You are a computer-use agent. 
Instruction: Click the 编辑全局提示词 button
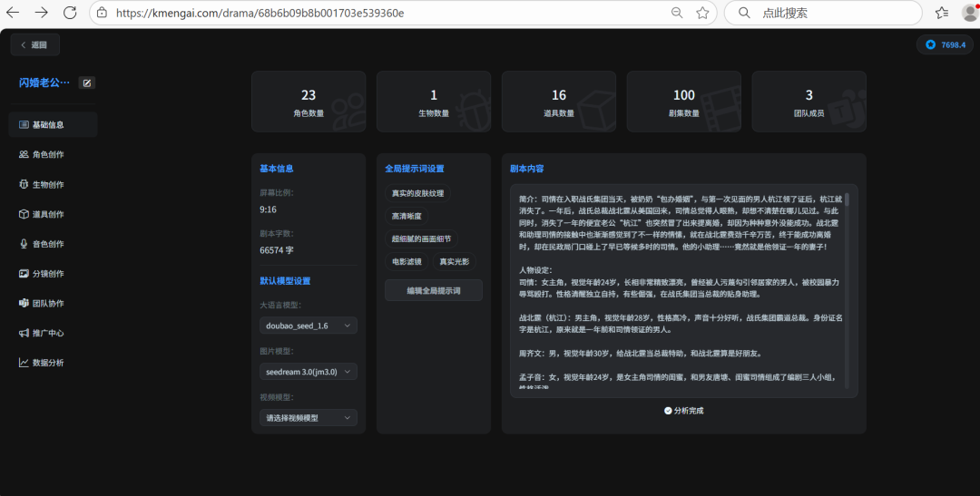tap(434, 291)
